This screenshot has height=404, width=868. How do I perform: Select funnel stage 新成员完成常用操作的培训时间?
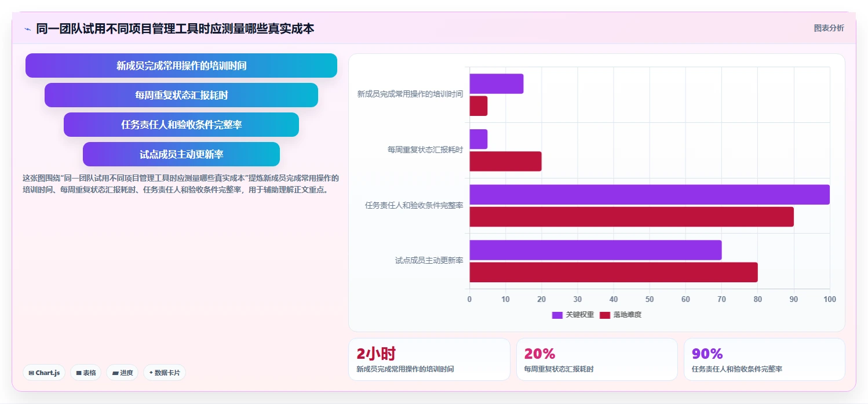(181, 65)
